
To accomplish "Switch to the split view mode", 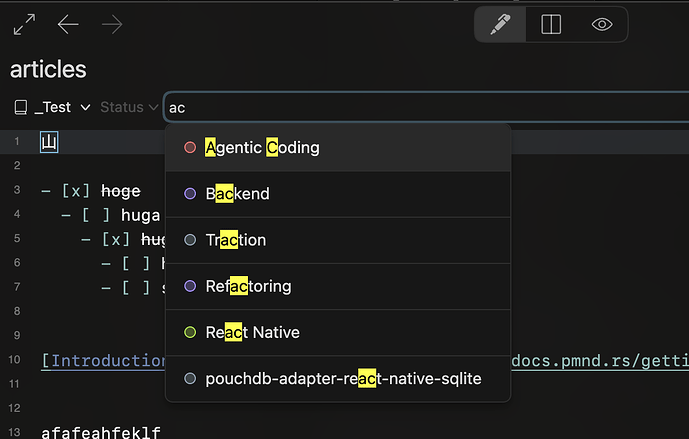I will (x=551, y=25).
